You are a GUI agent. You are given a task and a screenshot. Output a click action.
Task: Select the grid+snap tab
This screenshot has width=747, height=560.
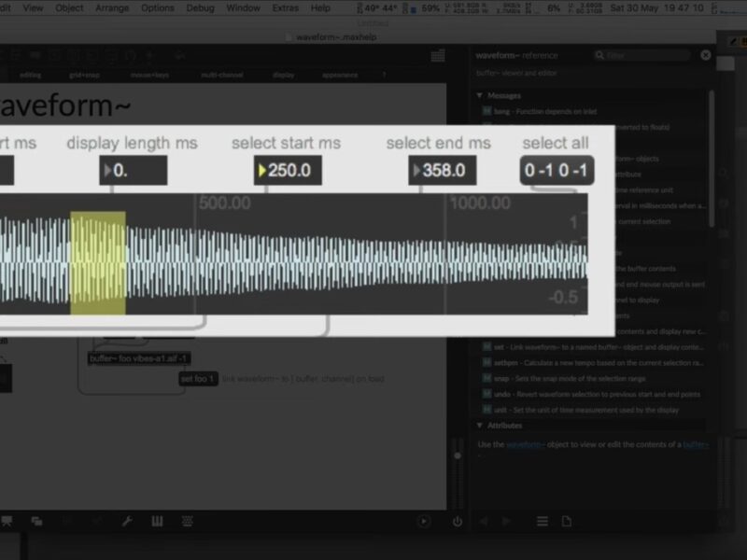[x=86, y=75]
